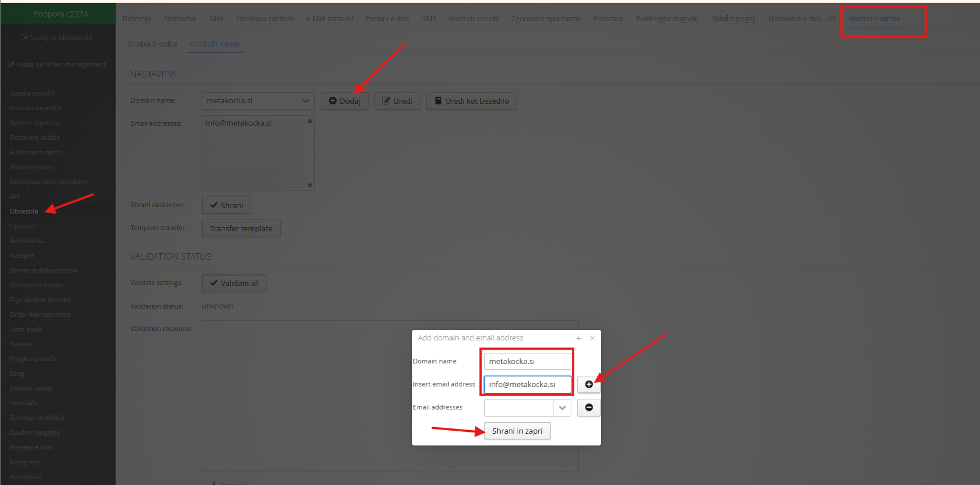Open the Kontrola naročil tab
The height and width of the screenshot is (485, 980).
pos(473,19)
